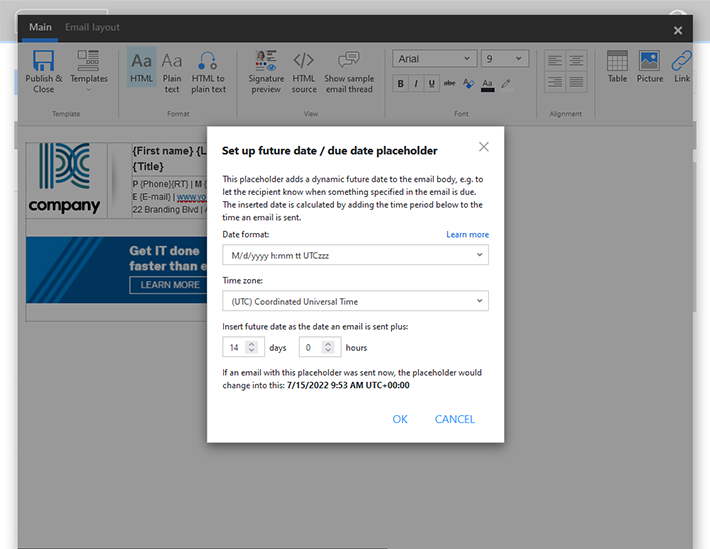This screenshot has height=549, width=710.
Task: Toggle italic formatting
Action: point(416,84)
